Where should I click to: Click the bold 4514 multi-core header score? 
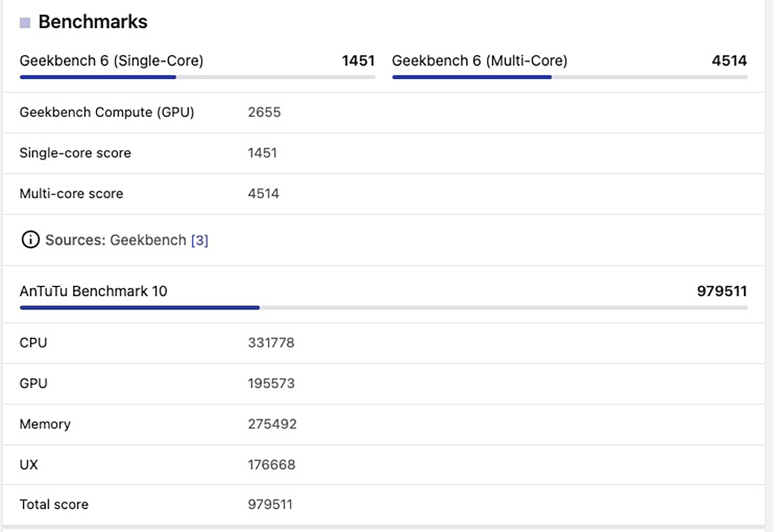[730, 61]
